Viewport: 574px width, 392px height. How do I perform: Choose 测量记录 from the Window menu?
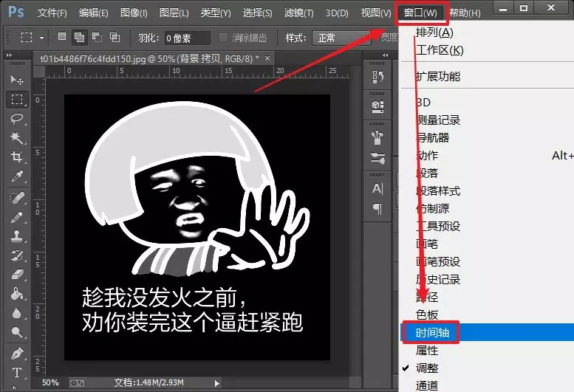click(x=488, y=120)
